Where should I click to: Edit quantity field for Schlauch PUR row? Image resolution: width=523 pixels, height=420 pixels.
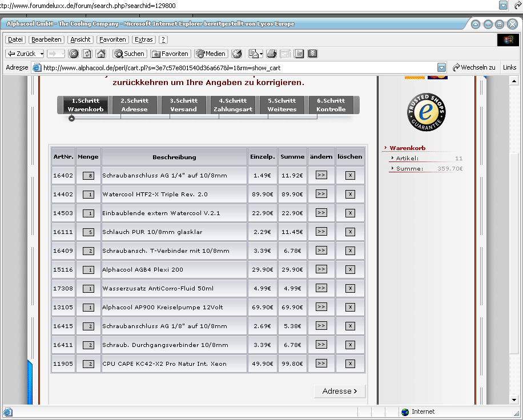pos(88,232)
